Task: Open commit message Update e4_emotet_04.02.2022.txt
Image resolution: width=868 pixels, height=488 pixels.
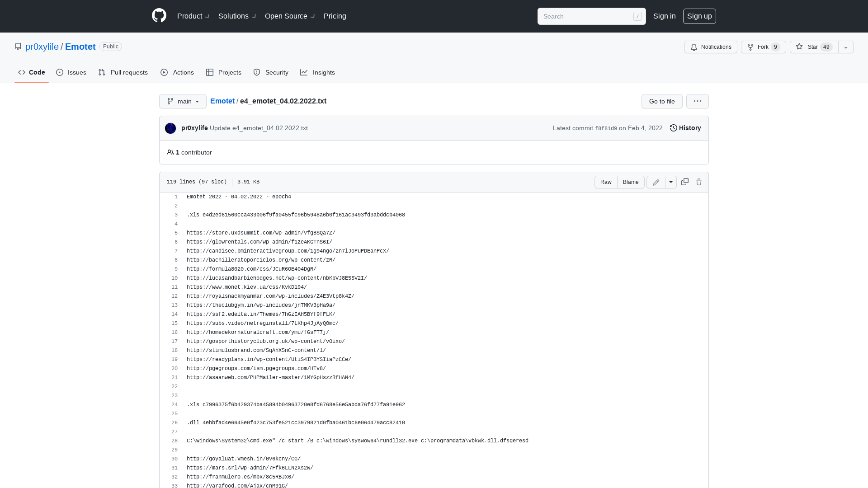Action: coord(259,128)
